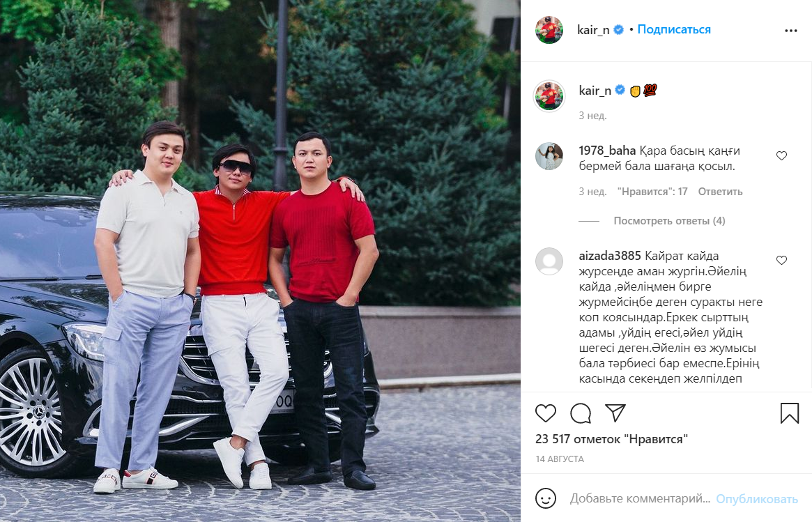Click the verified badge next to header kair_n
The height and width of the screenshot is (522, 812).
click(618, 29)
